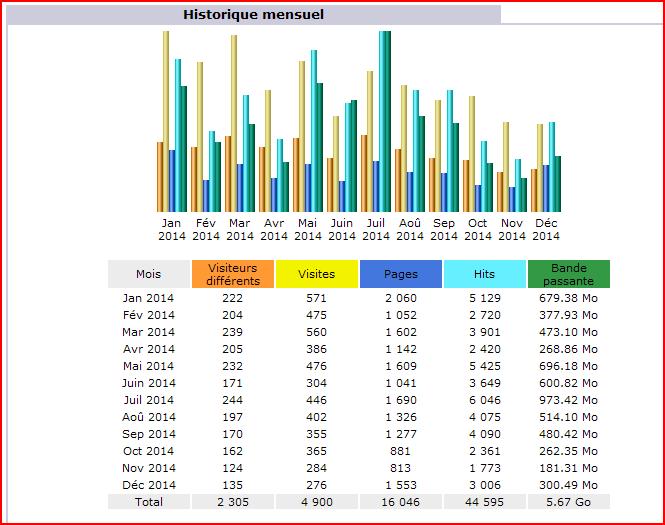
Task: Click the cyan hits bar for May
Action: coord(314,131)
